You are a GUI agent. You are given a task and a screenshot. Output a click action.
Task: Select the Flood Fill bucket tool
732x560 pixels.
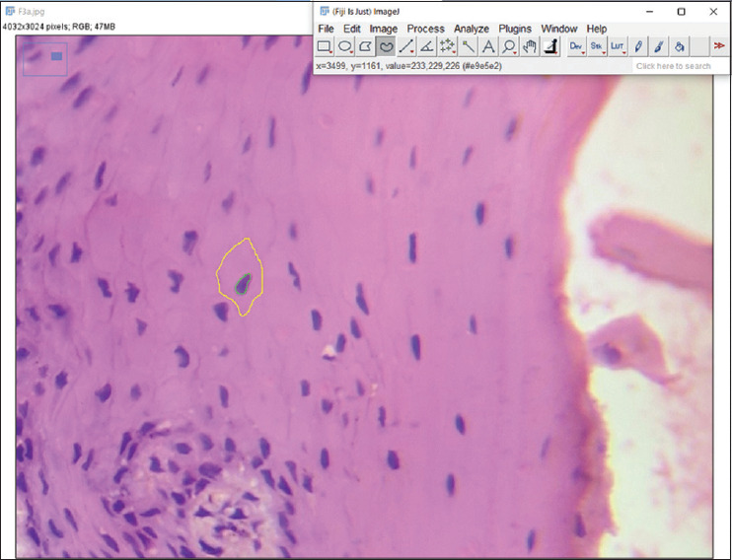[x=680, y=46]
